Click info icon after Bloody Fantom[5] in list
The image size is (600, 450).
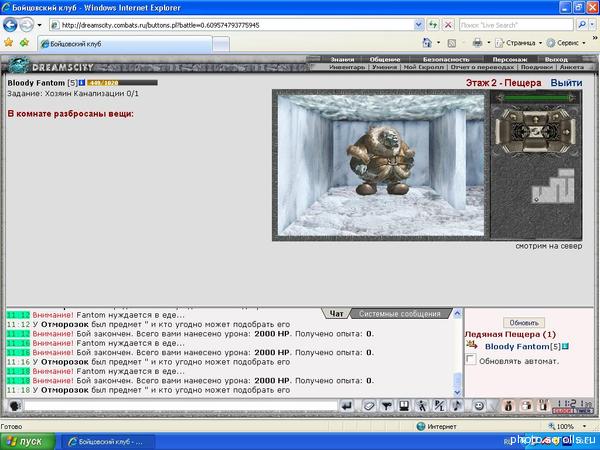click(565, 347)
